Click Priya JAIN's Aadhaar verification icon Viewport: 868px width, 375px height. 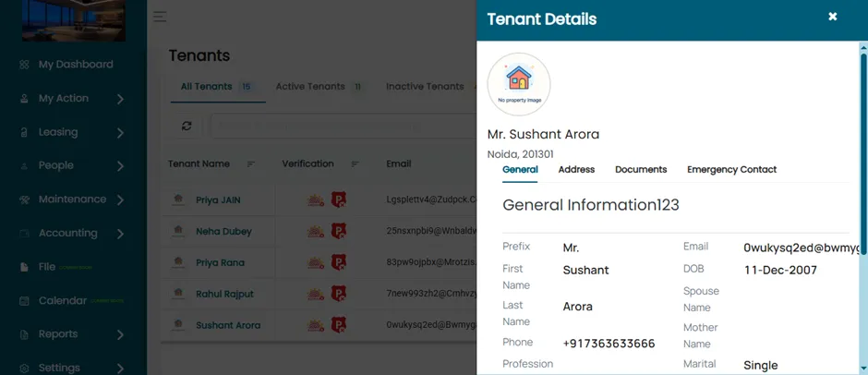pos(316,200)
